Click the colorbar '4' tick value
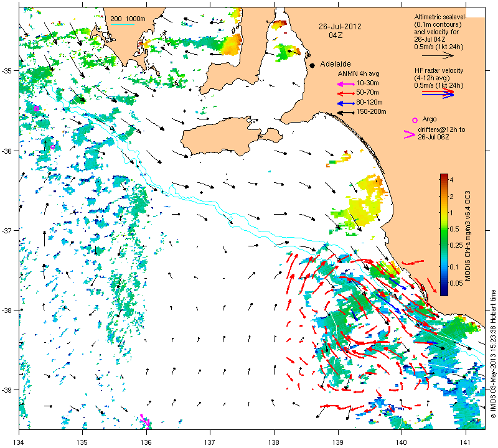This screenshot has width=498, height=448. (452, 180)
